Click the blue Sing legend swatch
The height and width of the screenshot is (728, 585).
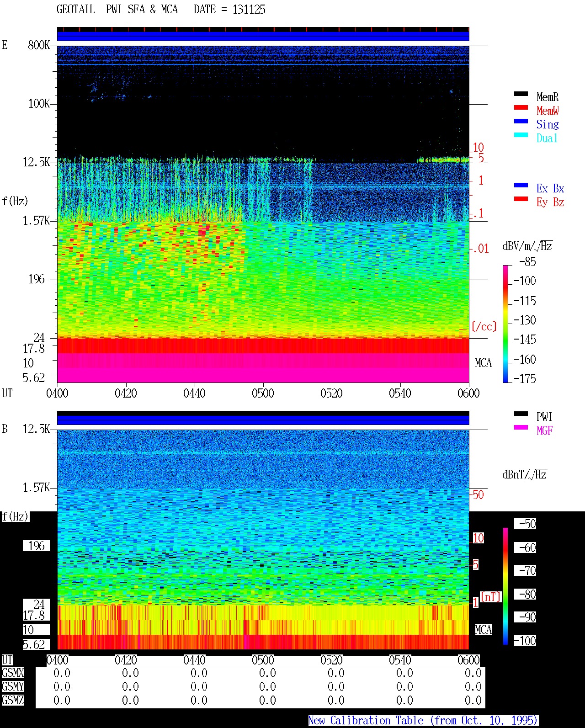pyautogui.click(x=521, y=122)
